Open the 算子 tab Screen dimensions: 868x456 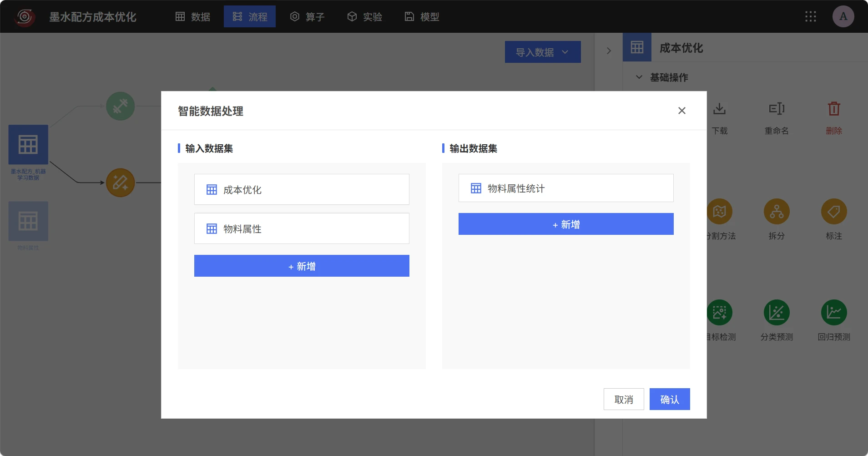point(308,17)
